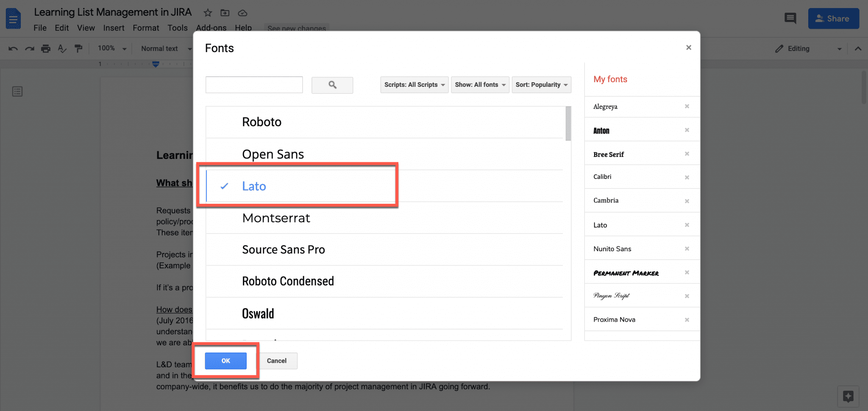The width and height of the screenshot is (868, 411).
Task: Open comment history icon near Share
Action: (x=790, y=18)
